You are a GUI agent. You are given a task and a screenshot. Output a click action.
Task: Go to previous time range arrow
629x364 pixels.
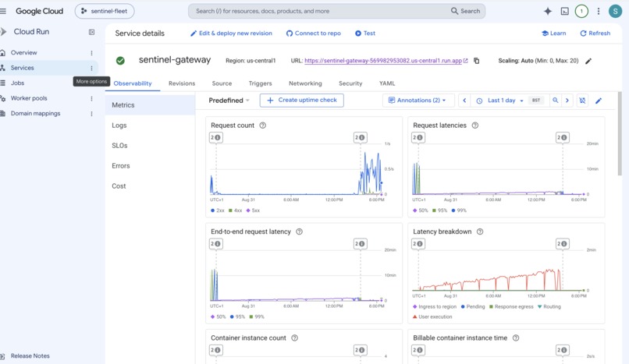click(464, 101)
